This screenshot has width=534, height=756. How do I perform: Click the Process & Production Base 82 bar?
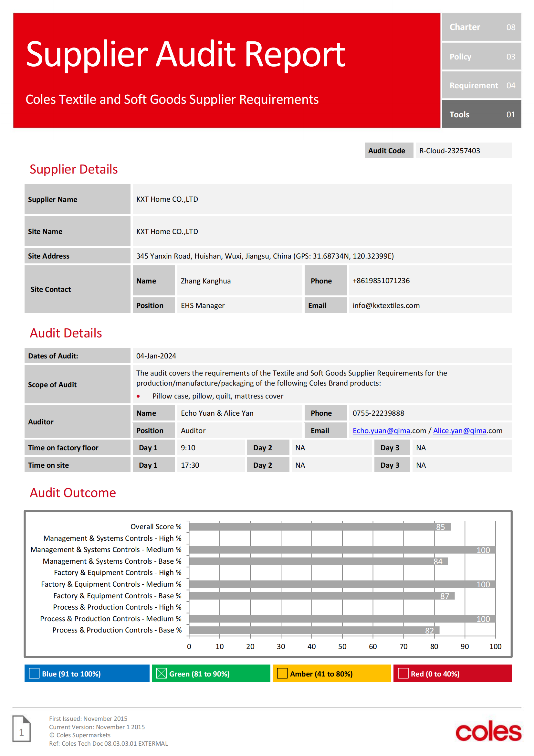[314, 630]
